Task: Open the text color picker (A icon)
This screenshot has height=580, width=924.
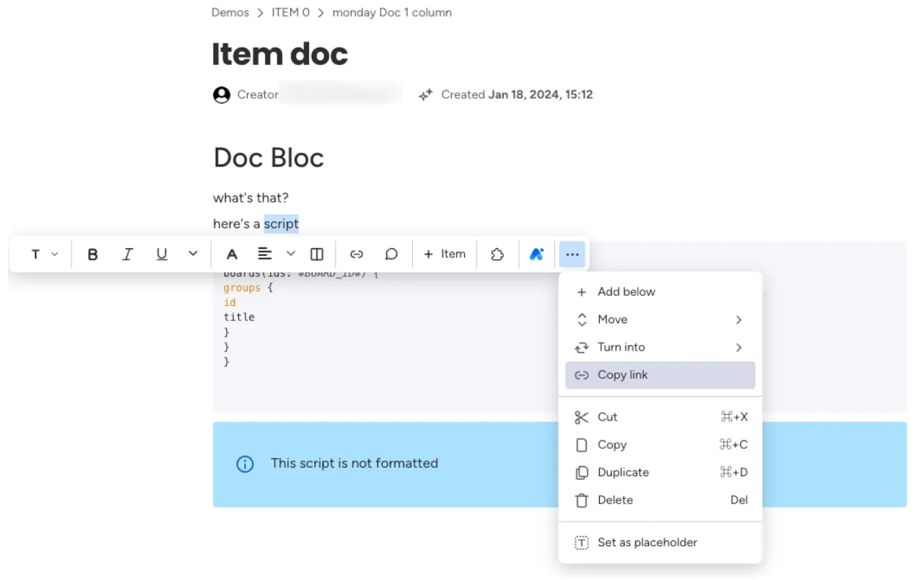Action: pos(232,254)
